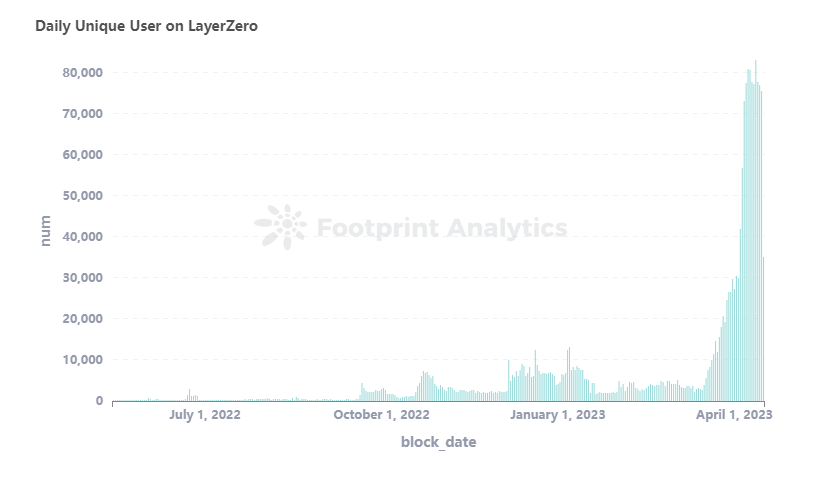Click the small spike bar near July 2022
The width and height of the screenshot is (816, 477).
tap(189, 395)
